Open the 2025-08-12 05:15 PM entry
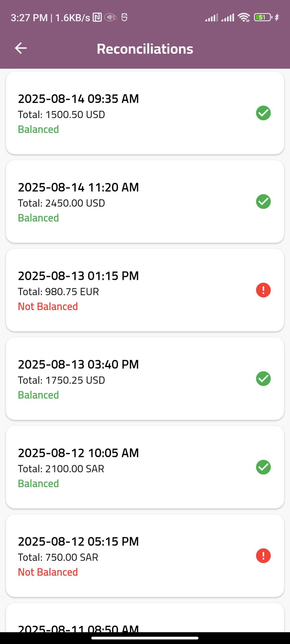Viewport: 290px width, 644px height. (134, 556)
